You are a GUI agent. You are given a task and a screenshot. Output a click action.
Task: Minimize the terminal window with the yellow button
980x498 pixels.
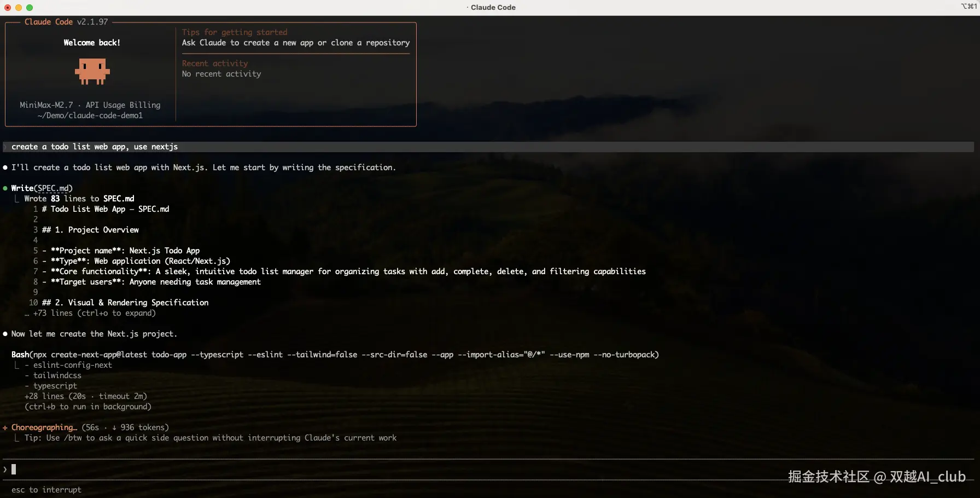tap(19, 8)
